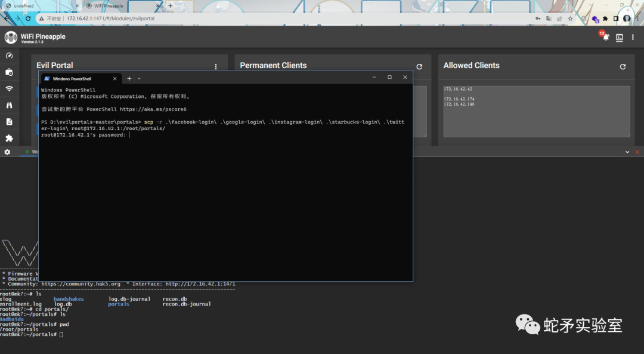Open the PowerShell new tab dropdown arrow
Viewport: 644px width, 354px height.
(139, 79)
